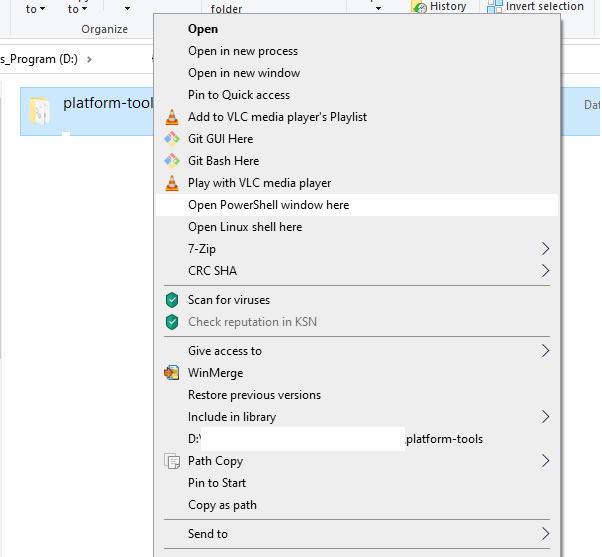Expand the Send to submenu arrow

(545, 534)
